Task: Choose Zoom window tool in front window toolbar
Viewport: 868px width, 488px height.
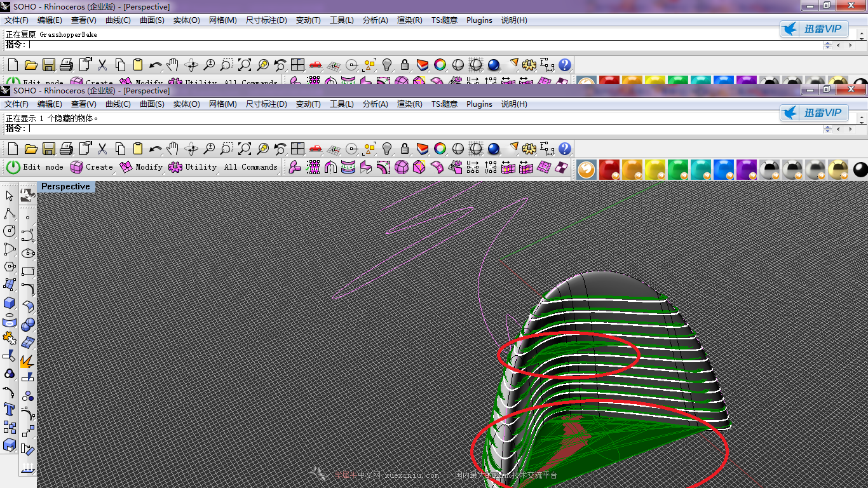Action: click(x=227, y=149)
